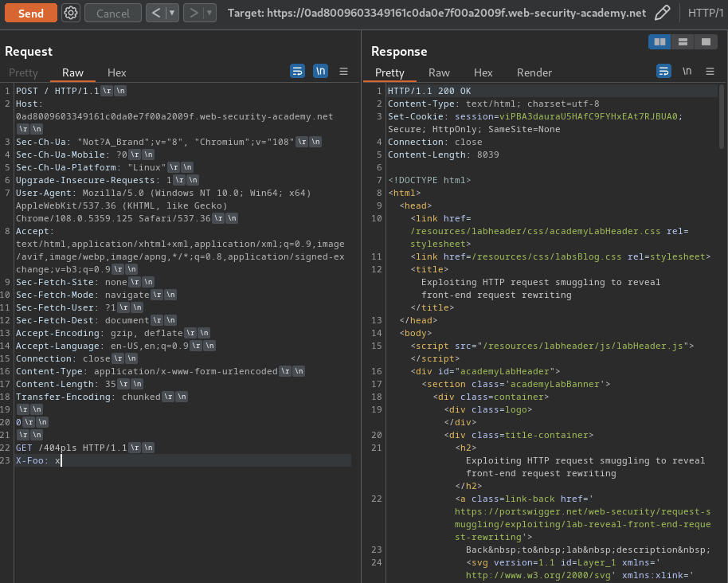
Task: Click 'Connection: close' request header
Action: tap(63, 358)
